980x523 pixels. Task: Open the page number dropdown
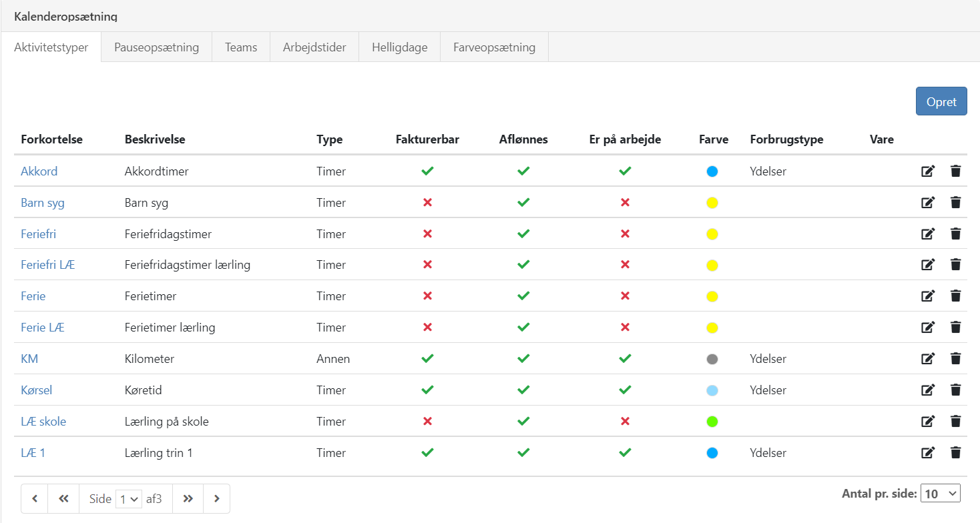(128, 499)
